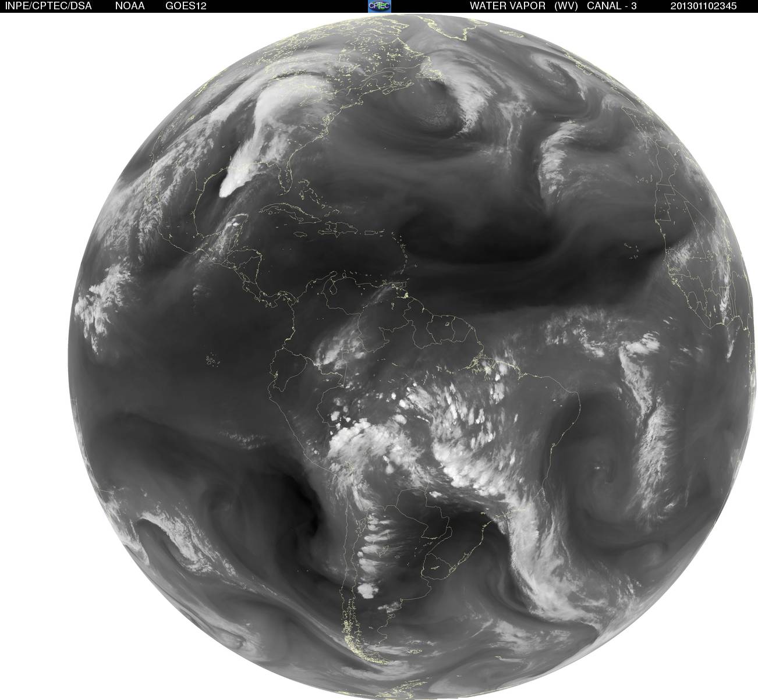The width and height of the screenshot is (758, 700).
Task: Click the CPTEC logo in header
Action: point(380,6)
